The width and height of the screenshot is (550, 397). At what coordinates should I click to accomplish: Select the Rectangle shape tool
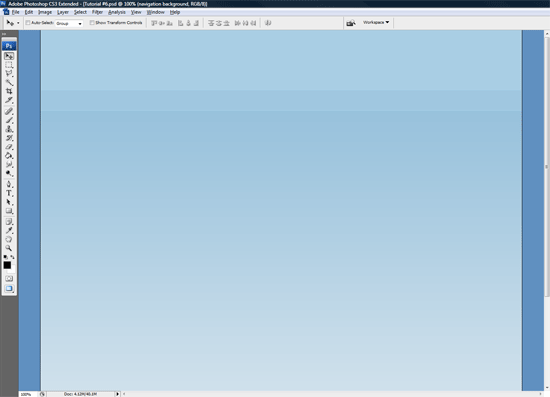click(9, 211)
